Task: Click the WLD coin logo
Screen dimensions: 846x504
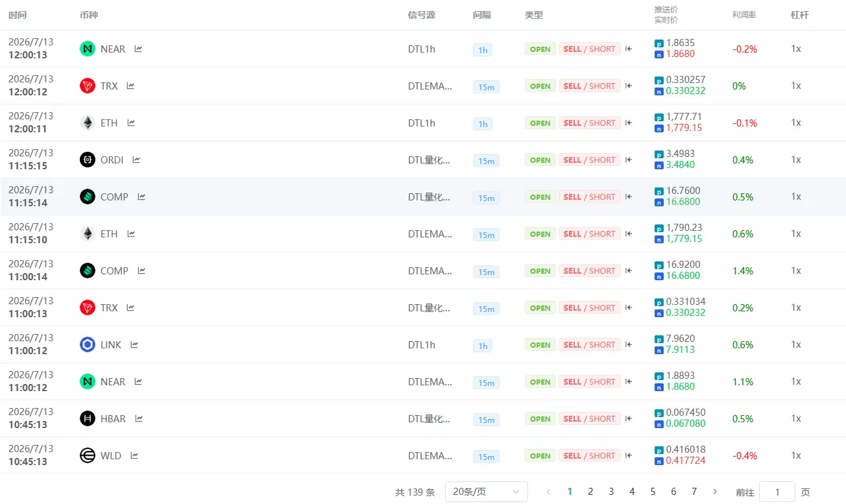Action: [x=88, y=455]
